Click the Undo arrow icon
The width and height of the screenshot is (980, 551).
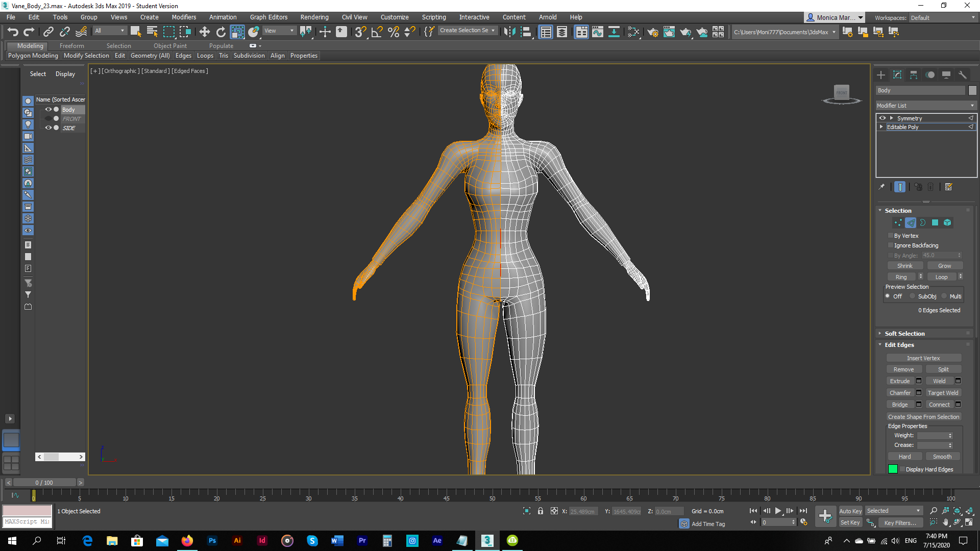coord(13,32)
